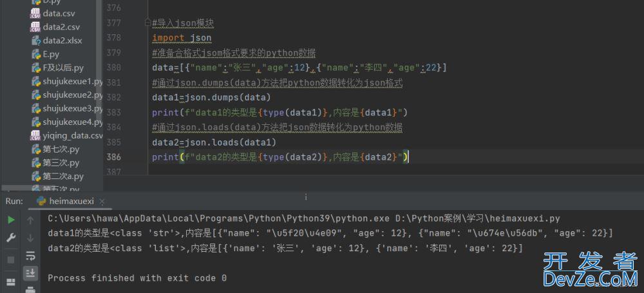Select data2.csv in the project tree
Screen dimensions: 644x293
61,26
